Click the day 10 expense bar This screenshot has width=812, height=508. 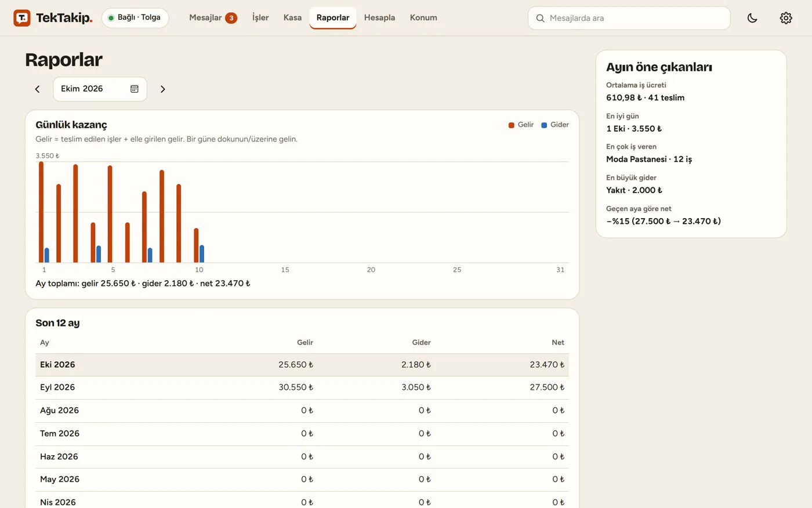[x=202, y=254]
